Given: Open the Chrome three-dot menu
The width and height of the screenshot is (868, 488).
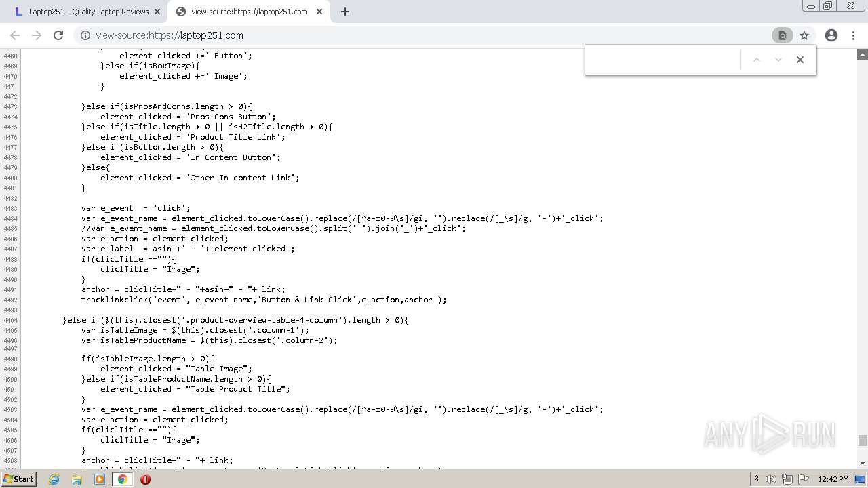Looking at the screenshot, I should coord(853,35).
